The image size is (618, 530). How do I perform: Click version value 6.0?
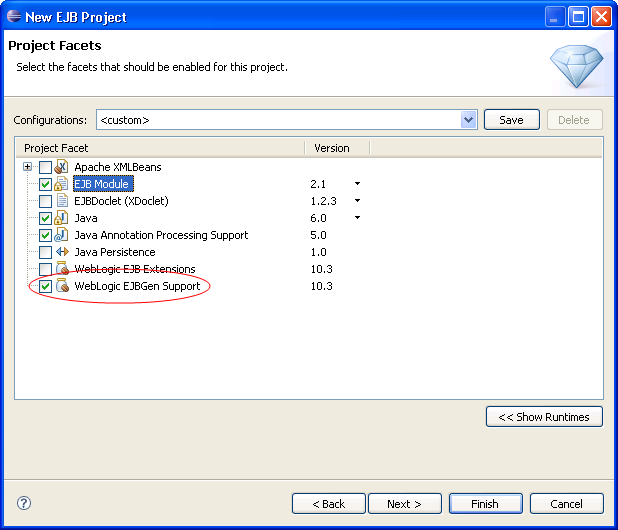318,218
